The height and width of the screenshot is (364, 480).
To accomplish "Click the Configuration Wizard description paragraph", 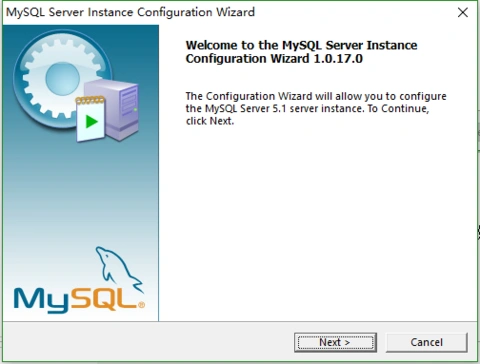I will click(x=316, y=109).
